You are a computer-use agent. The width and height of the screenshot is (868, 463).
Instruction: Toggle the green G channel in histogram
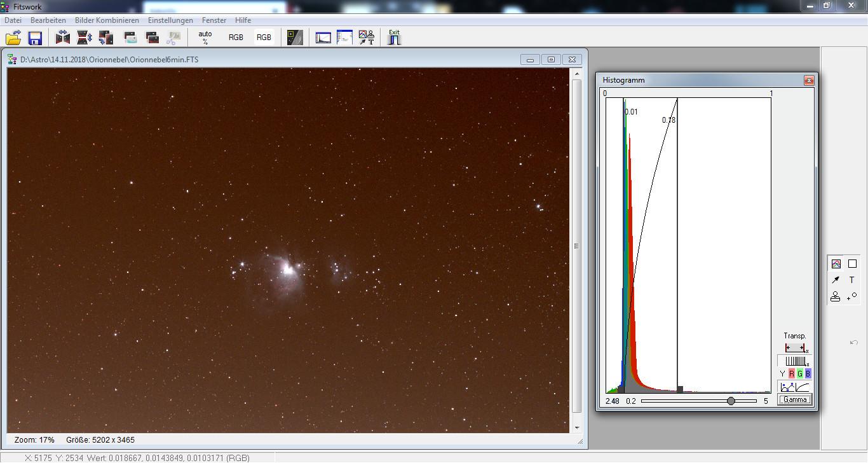pyautogui.click(x=799, y=373)
